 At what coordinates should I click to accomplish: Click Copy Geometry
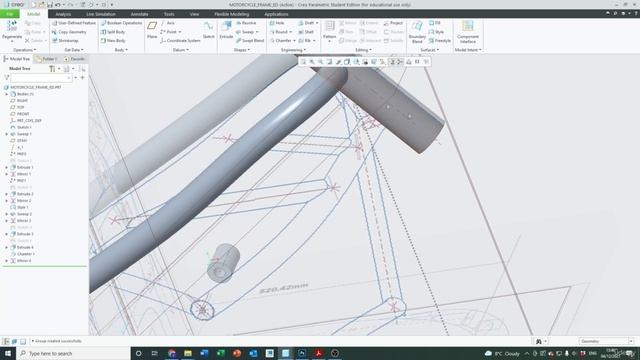(69, 32)
